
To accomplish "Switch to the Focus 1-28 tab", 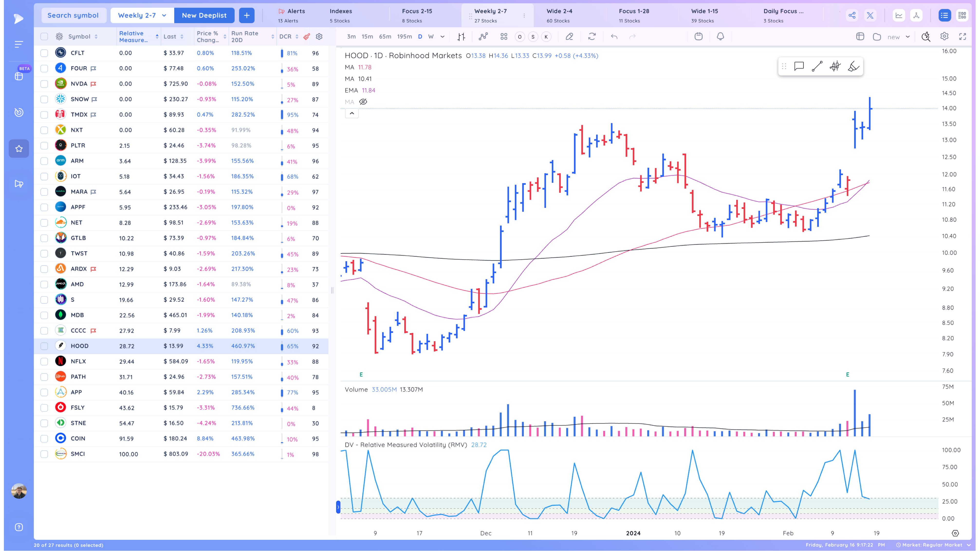I will click(x=634, y=16).
